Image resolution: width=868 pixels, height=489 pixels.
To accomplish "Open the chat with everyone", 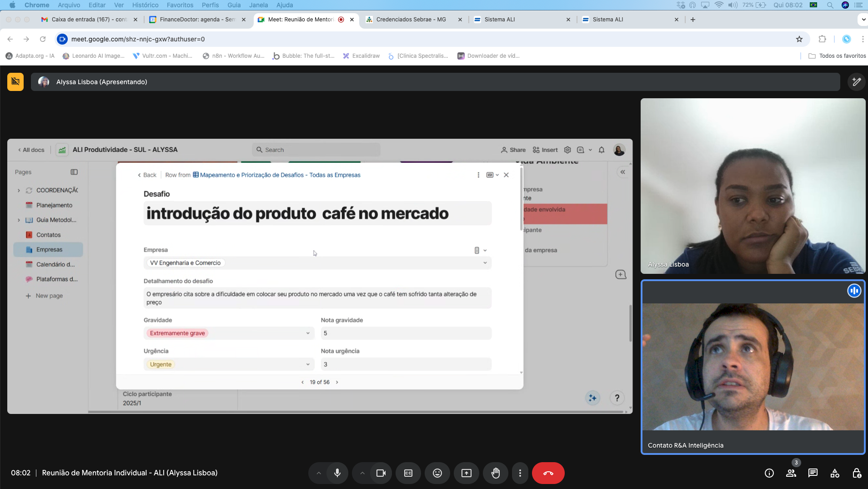I will click(x=813, y=473).
